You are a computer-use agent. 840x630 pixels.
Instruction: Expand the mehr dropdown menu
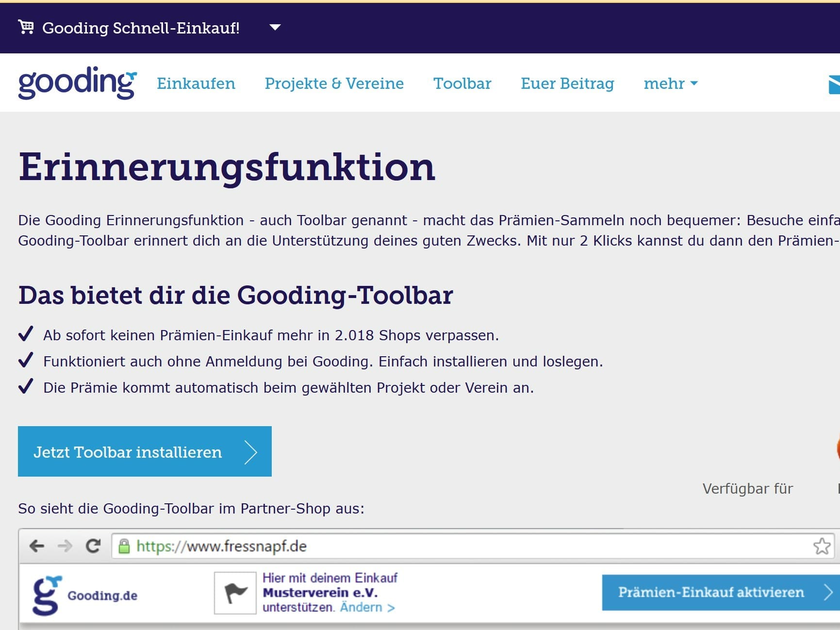(x=671, y=83)
